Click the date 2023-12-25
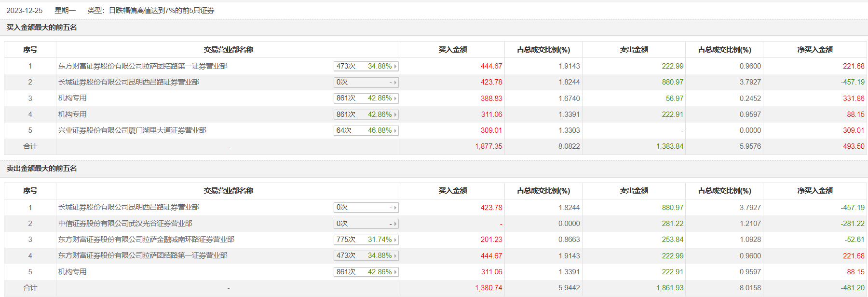Viewport: 868px width, 297px height. 25,11
